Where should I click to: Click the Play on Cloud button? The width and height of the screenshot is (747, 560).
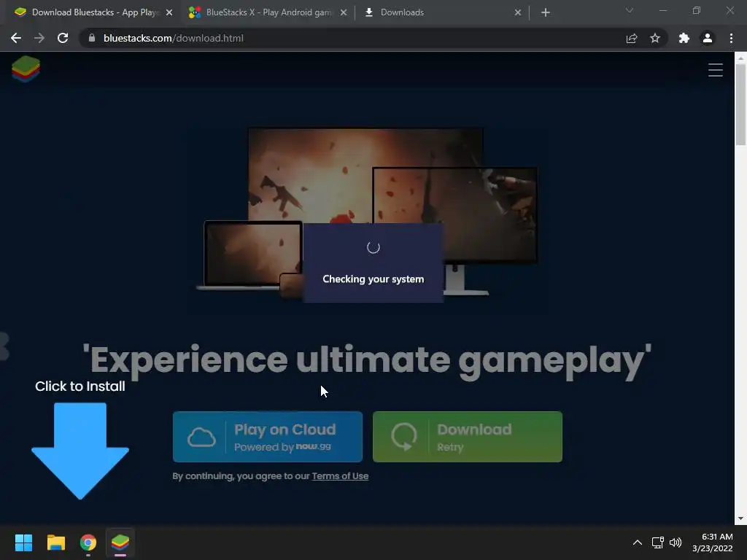[x=267, y=437]
